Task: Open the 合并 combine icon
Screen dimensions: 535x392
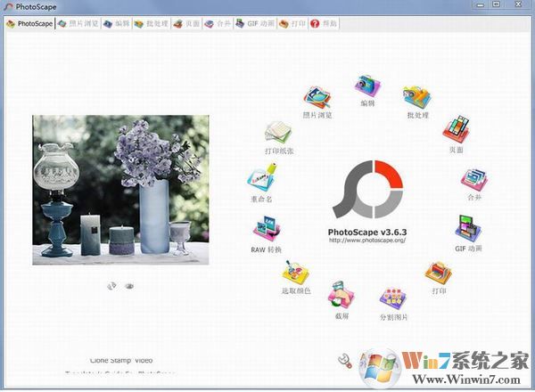Action: (473, 180)
